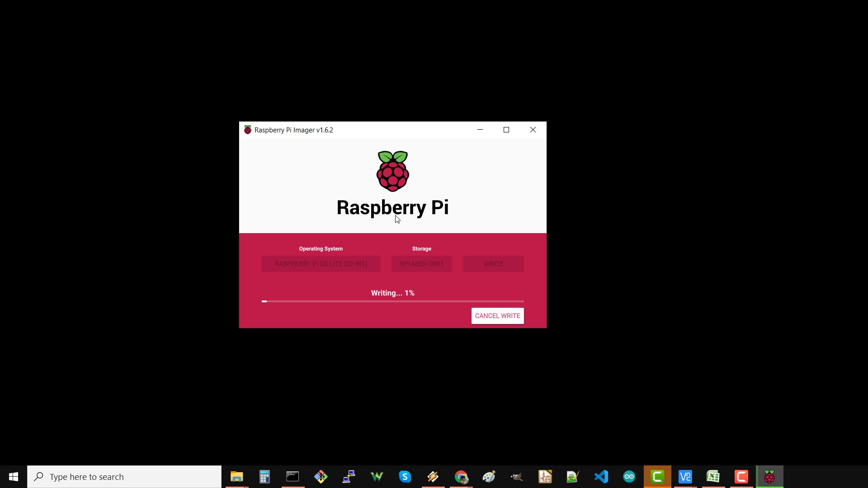This screenshot has width=868, height=488.
Task: Click the Storage label
Action: (422, 249)
